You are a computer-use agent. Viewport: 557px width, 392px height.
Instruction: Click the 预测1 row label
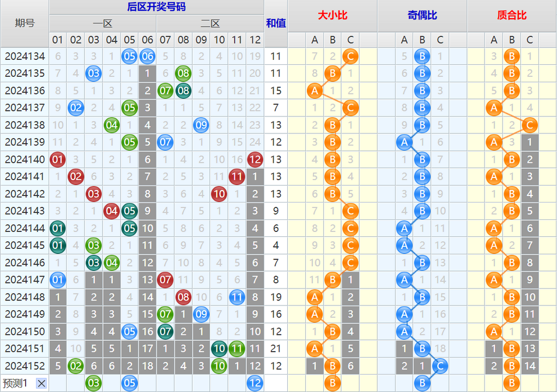15,383
